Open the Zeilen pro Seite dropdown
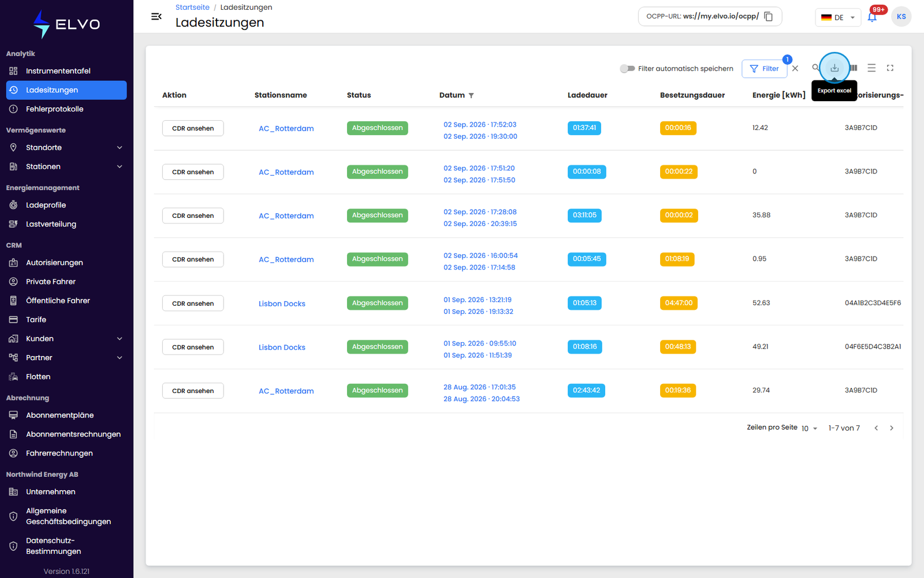 pyautogui.click(x=809, y=428)
